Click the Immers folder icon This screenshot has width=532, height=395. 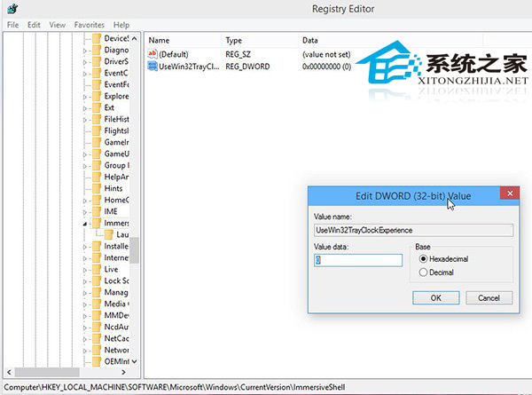(97, 223)
